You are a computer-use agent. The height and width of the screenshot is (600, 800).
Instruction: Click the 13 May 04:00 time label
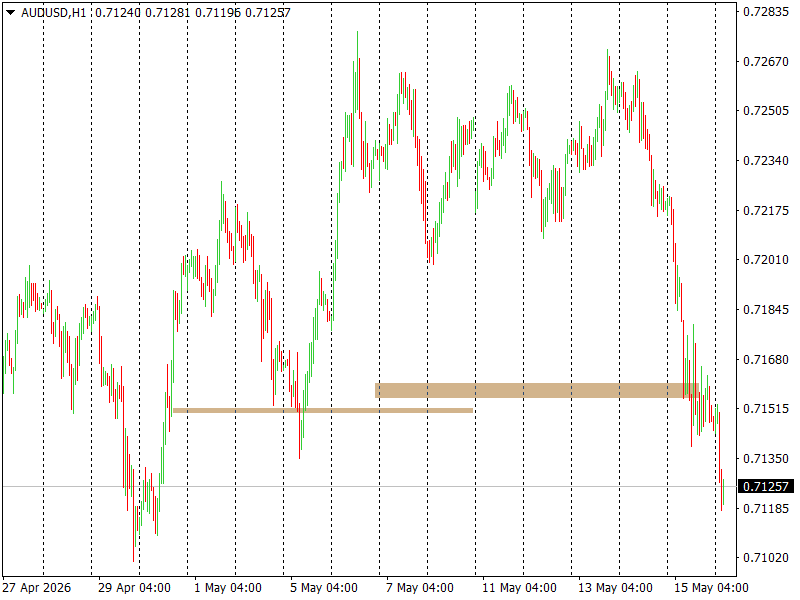(615, 588)
